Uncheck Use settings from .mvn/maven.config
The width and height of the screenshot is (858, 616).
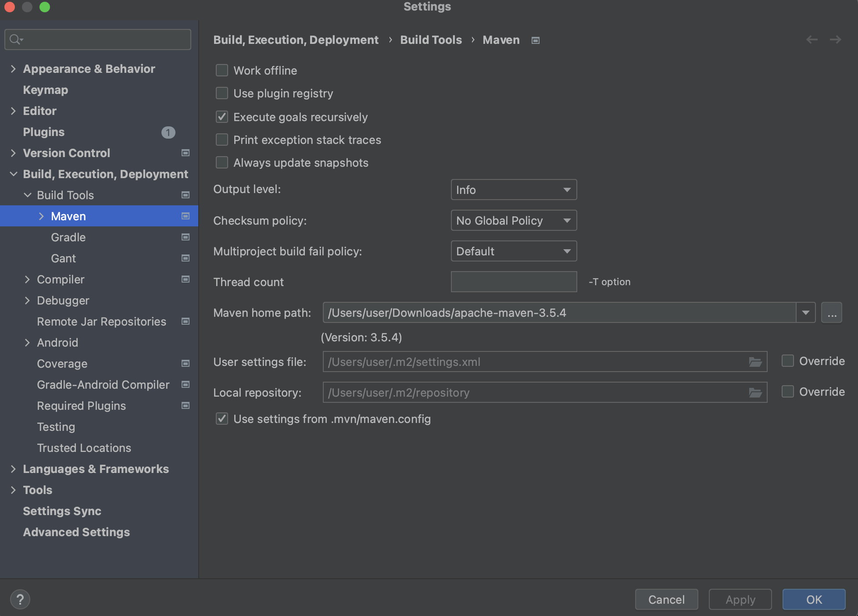coord(222,419)
